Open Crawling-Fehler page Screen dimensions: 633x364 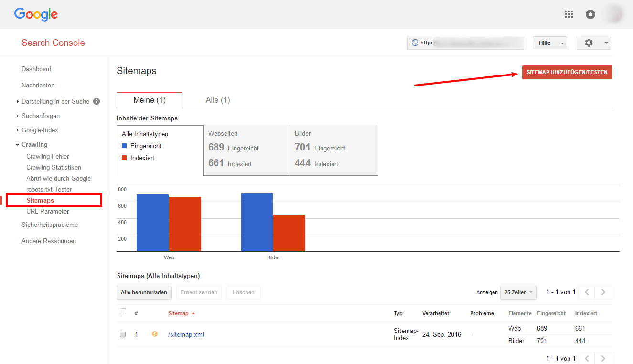tap(48, 156)
